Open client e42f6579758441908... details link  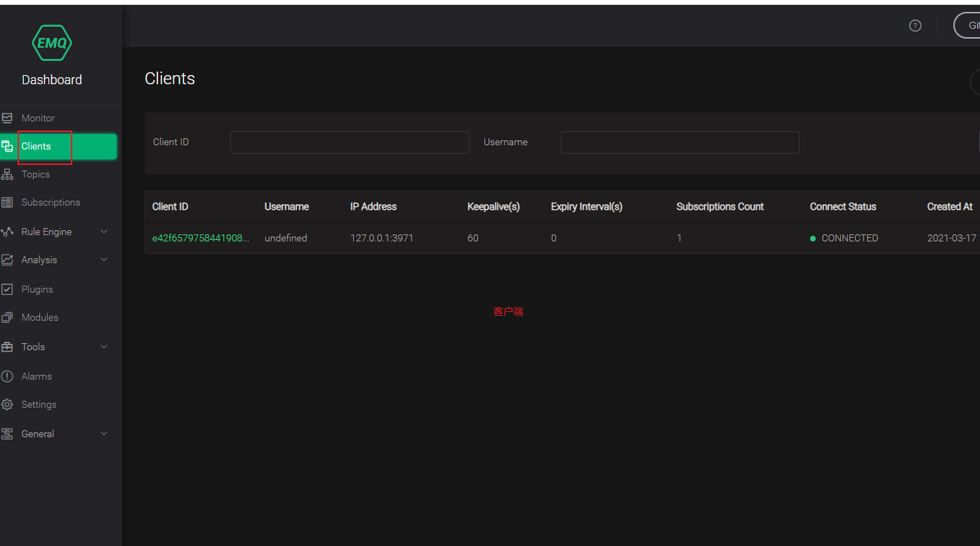point(201,238)
